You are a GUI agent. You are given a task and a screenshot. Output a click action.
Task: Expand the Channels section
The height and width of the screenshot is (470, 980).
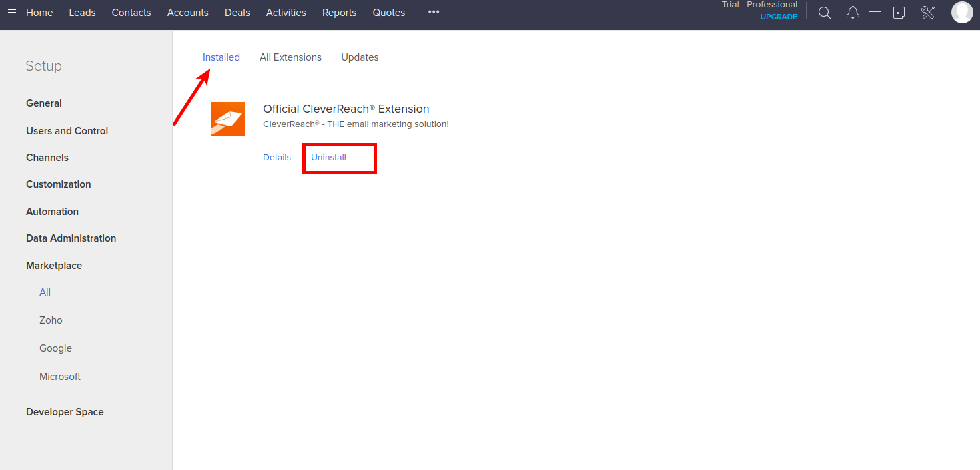point(47,158)
